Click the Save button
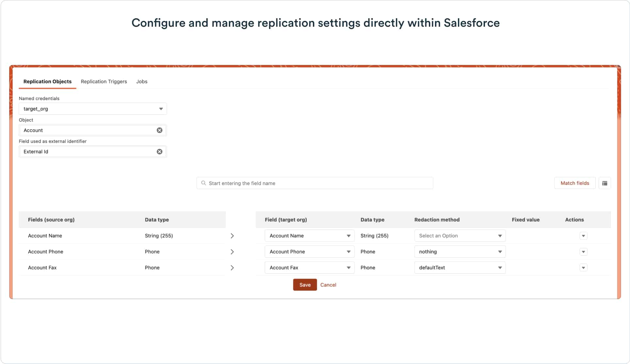Image resolution: width=630 pixels, height=364 pixels. 305,285
